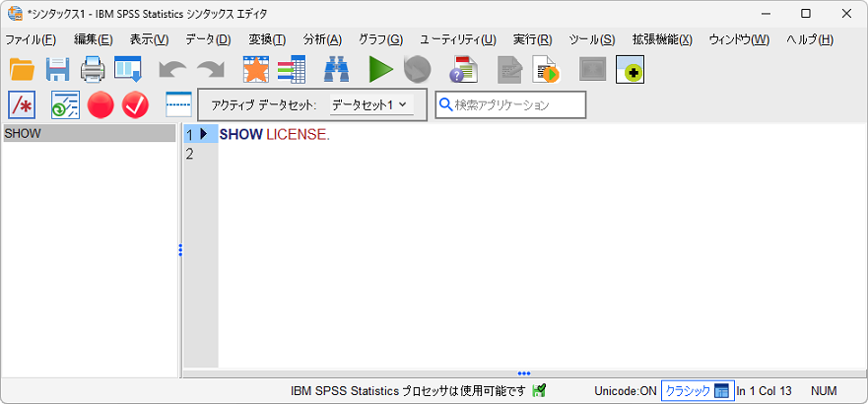Click the Recall recent dialogs icon

click(x=128, y=69)
